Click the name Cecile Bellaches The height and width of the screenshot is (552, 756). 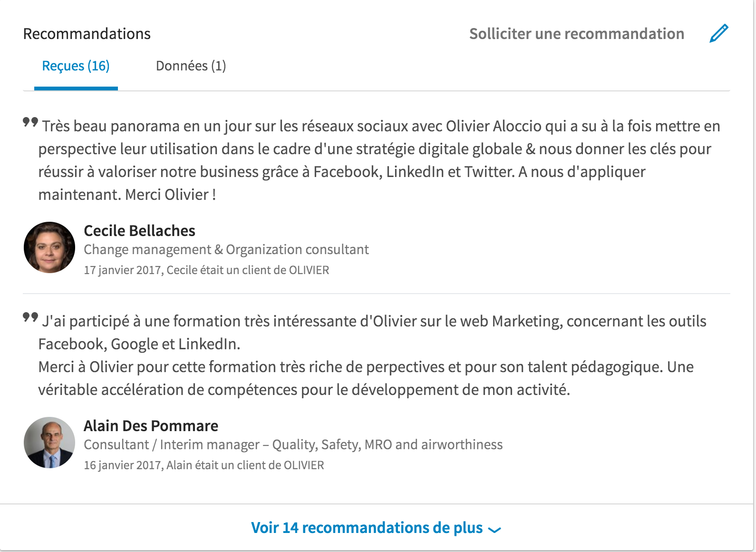click(x=139, y=231)
